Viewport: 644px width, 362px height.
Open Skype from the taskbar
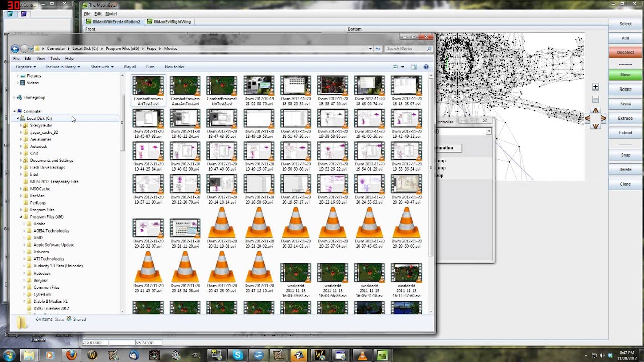[237, 355]
